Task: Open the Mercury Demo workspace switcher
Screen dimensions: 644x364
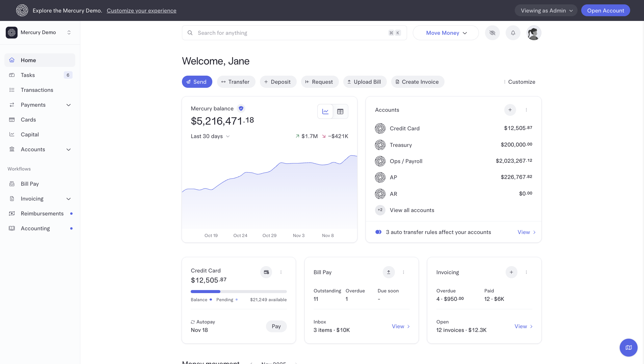Action: pos(40,32)
